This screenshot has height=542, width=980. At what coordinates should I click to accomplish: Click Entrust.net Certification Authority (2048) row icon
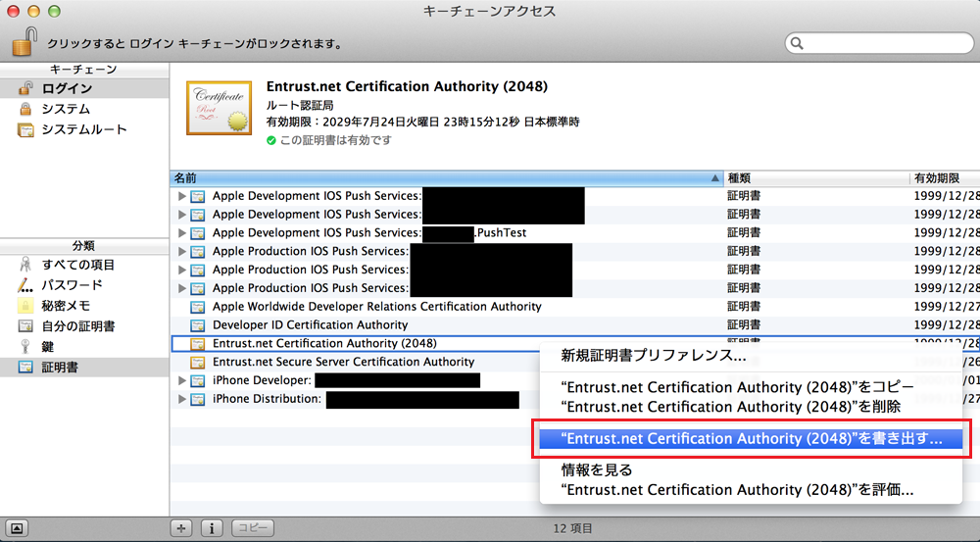(x=198, y=344)
